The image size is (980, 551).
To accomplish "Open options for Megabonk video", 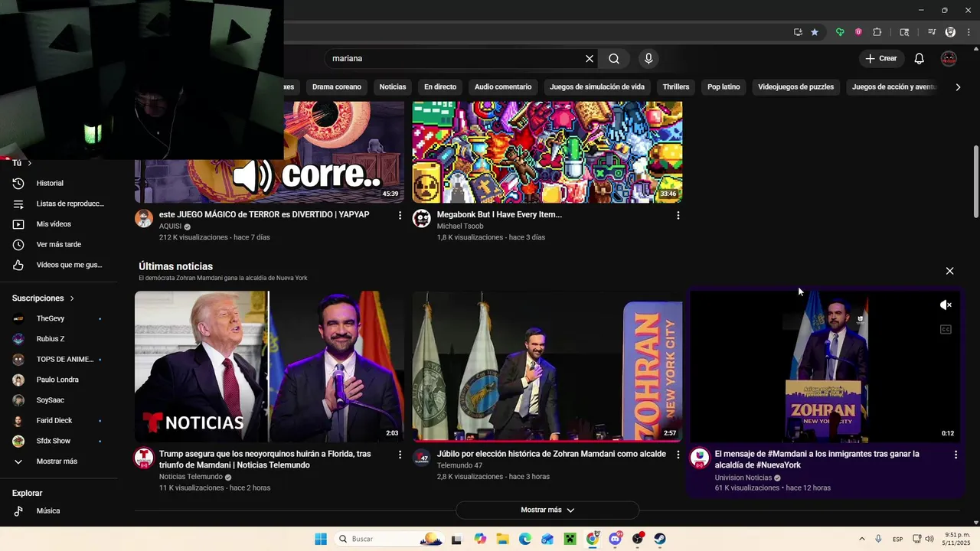I will [x=678, y=216].
